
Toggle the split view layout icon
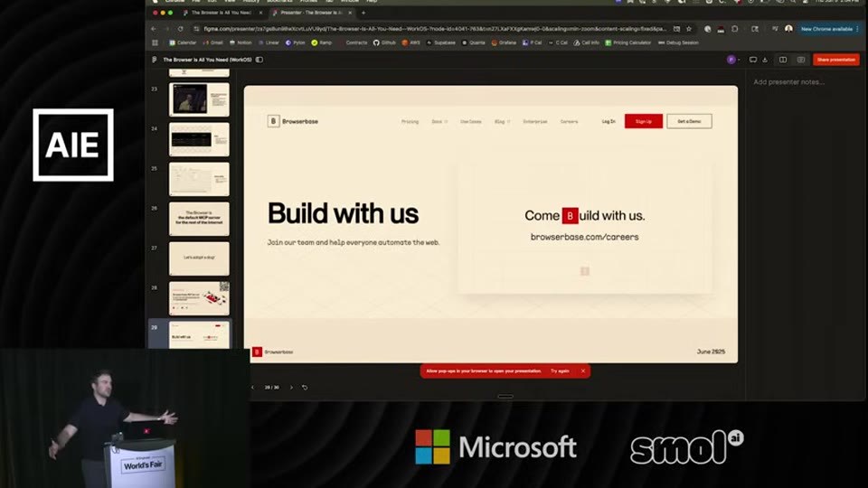783,60
